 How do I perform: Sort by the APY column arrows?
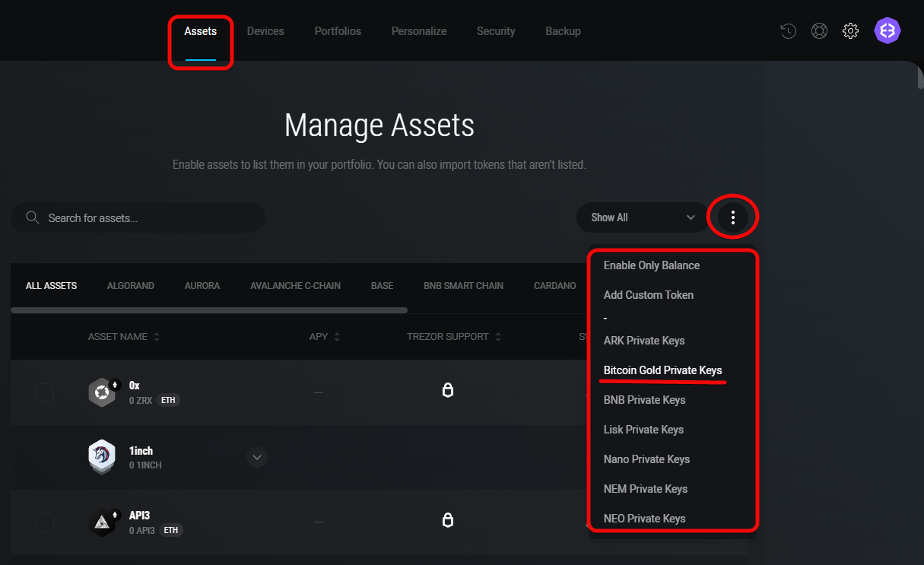pyautogui.click(x=337, y=337)
